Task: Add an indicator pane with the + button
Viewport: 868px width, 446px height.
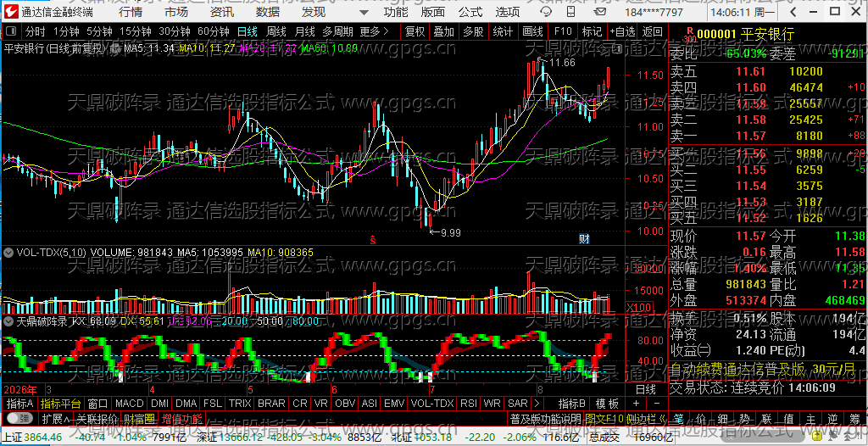Action: [x=636, y=404]
